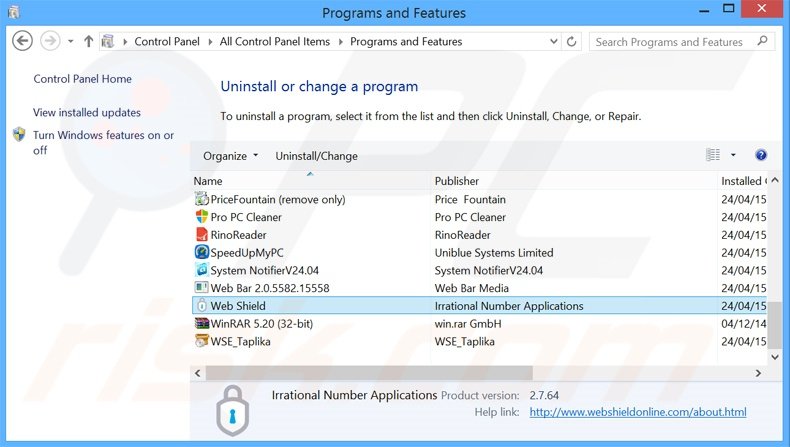790x447 pixels.
Task: Open View installed updates link
Action: click(87, 112)
